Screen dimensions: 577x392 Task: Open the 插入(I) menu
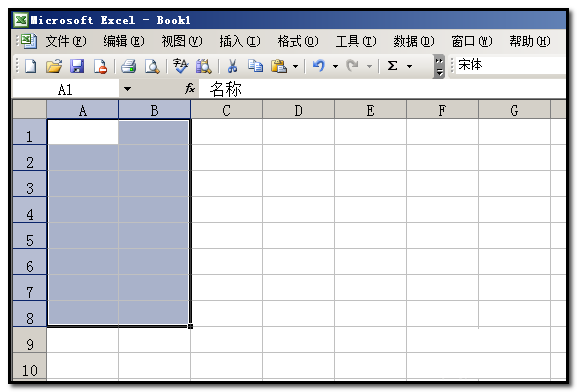click(240, 41)
